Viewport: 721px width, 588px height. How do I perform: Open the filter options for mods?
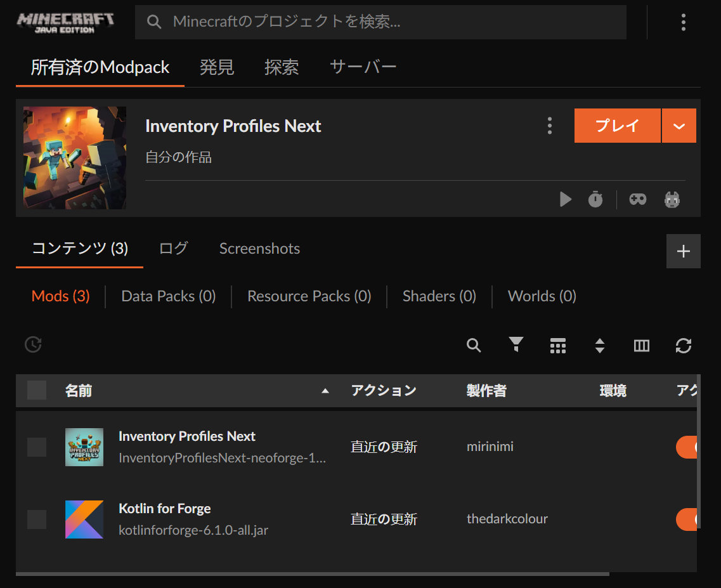tap(516, 346)
